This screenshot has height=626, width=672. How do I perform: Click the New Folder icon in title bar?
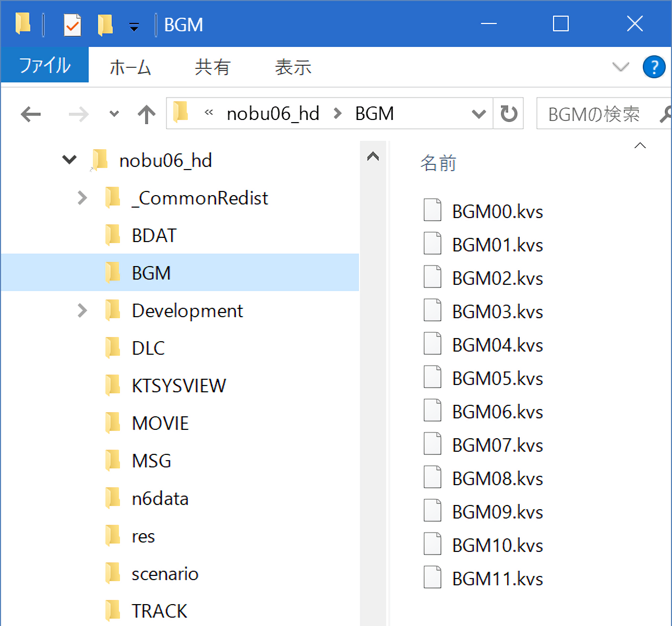click(105, 25)
